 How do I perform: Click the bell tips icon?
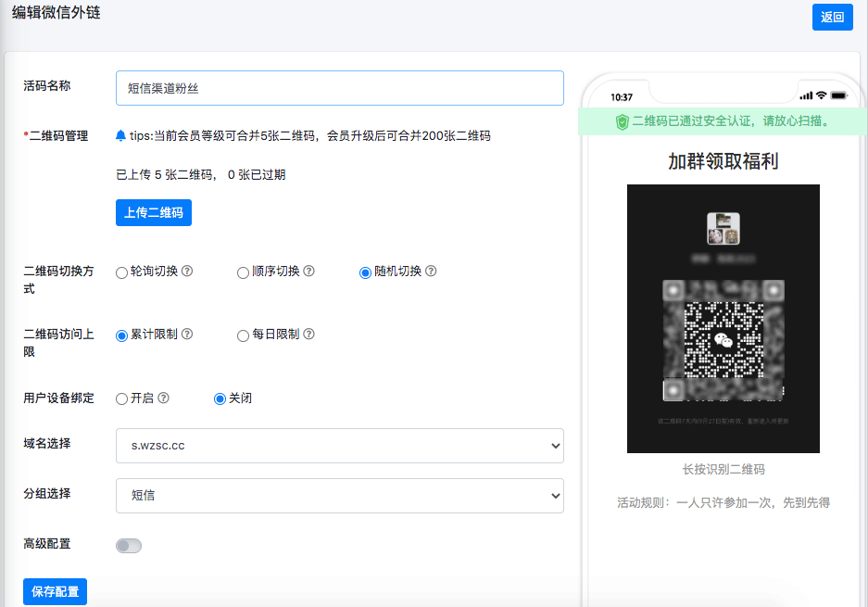point(120,136)
